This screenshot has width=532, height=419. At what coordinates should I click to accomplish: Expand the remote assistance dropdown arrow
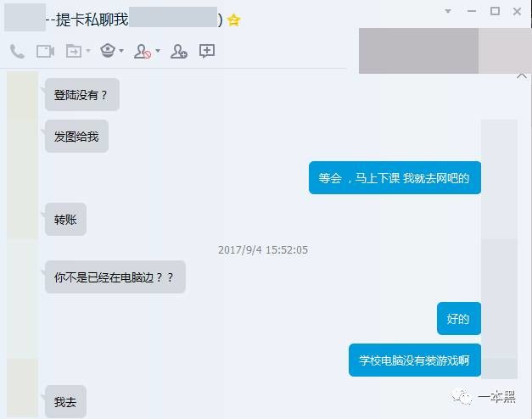pos(121,51)
